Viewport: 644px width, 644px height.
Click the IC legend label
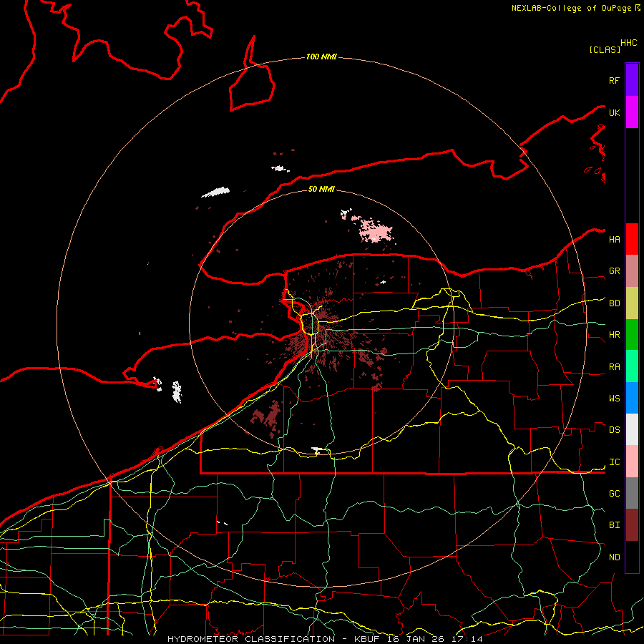(614, 462)
